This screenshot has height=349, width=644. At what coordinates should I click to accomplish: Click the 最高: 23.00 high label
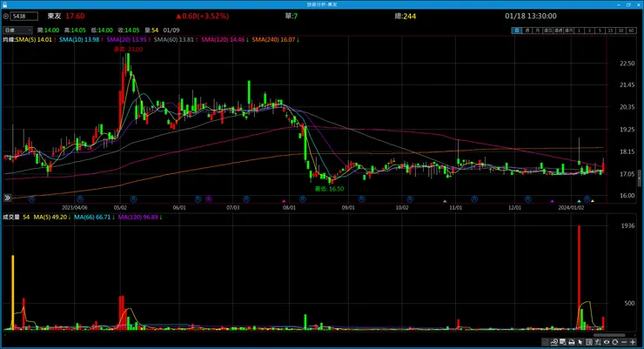pyautogui.click(x=128, y=50)
